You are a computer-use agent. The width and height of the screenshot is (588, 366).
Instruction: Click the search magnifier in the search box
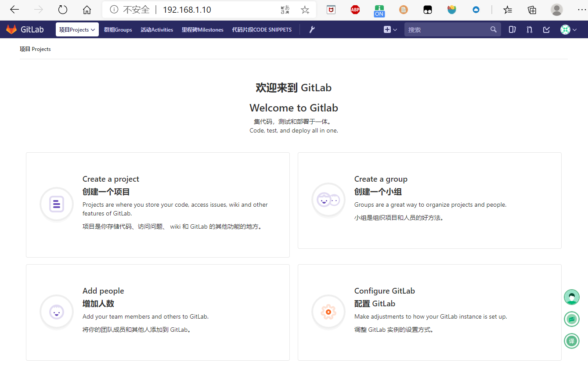coord(493,29)
